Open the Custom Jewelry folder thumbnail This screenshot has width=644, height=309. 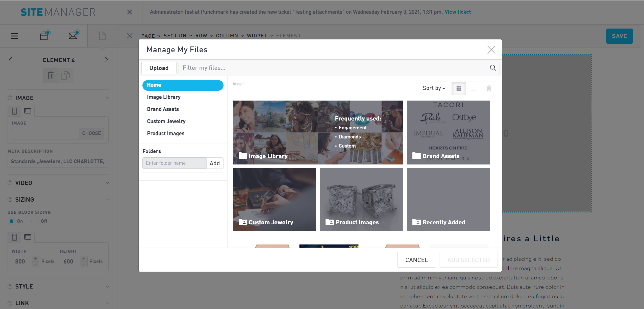click(x=274, y=199)
